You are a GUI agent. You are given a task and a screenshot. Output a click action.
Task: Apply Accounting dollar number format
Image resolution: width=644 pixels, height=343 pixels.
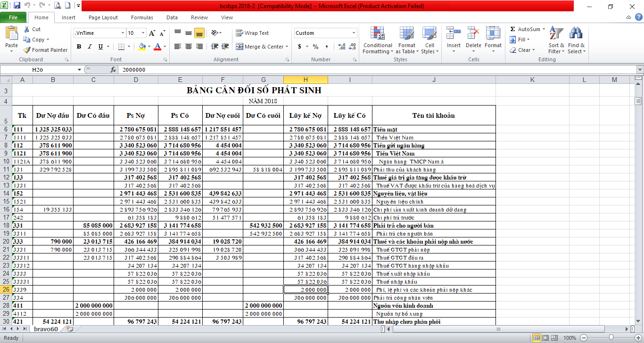(299, 47)
